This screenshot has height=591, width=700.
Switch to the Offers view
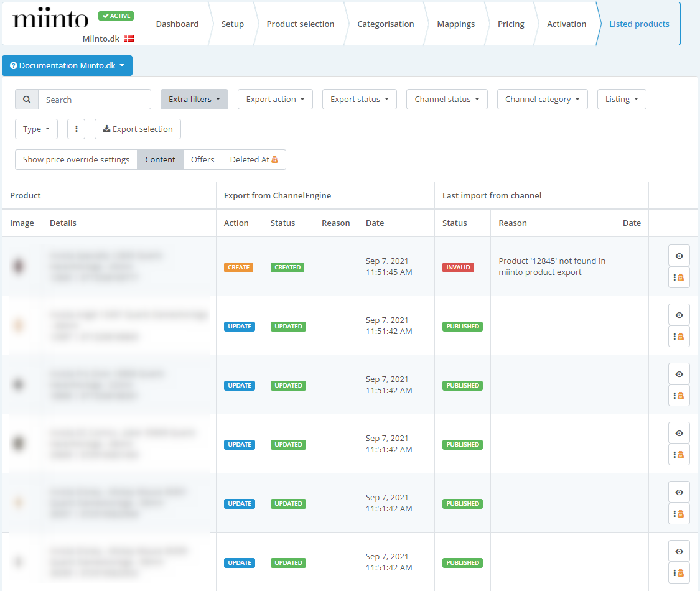point(203,159)
